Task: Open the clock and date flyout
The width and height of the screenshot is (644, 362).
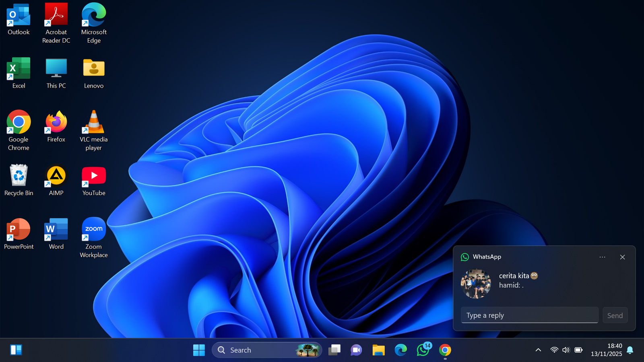Action: [606, 350]
